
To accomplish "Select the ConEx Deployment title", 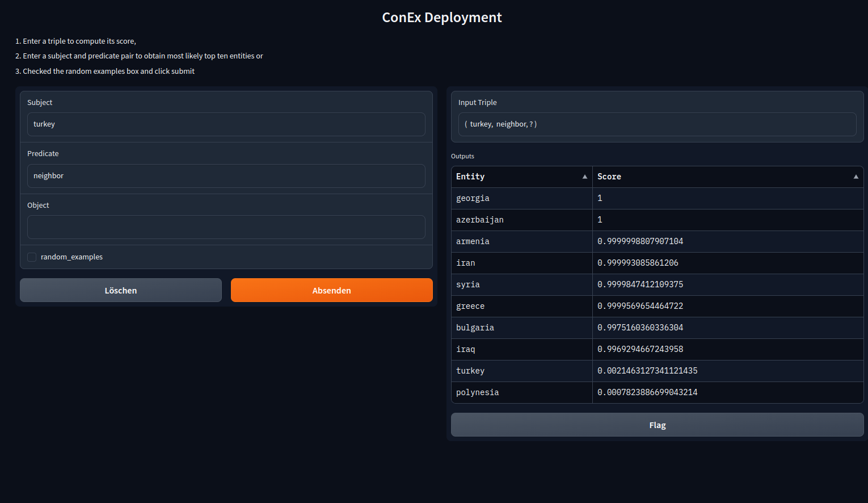I will (442, 18).
